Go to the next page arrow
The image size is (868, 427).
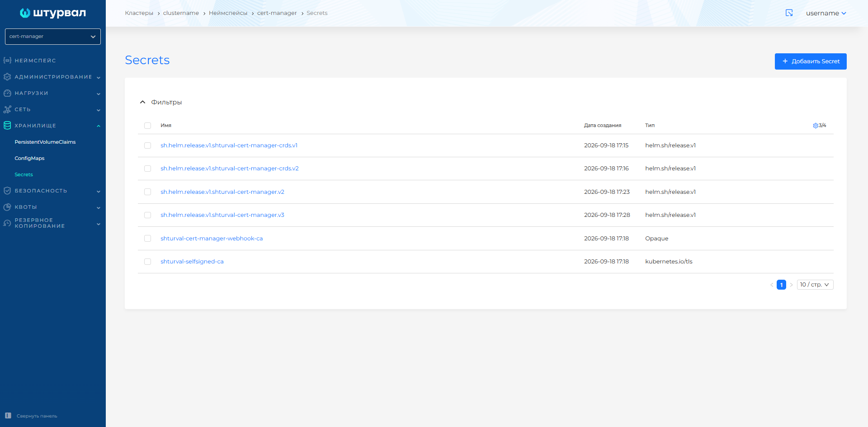click(791, 285)
